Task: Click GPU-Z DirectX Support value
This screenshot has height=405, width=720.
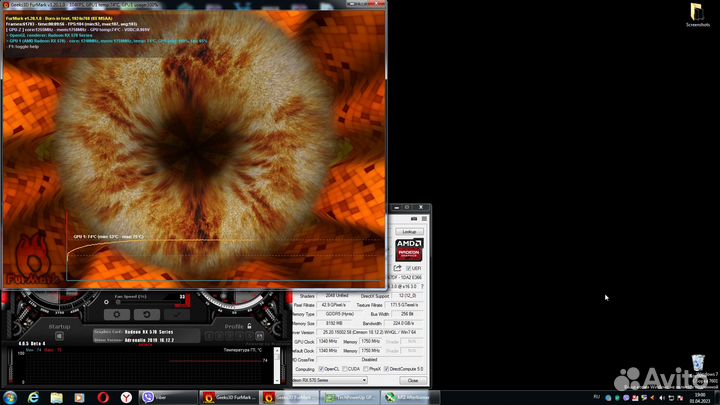Action: pos(408,296)
